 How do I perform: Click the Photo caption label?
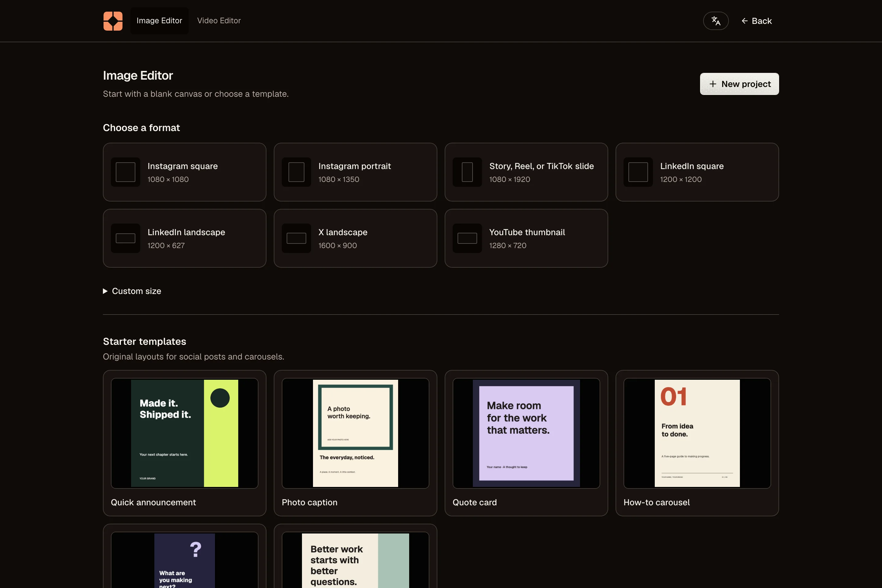pyautogui.click(x=309, y=503)
